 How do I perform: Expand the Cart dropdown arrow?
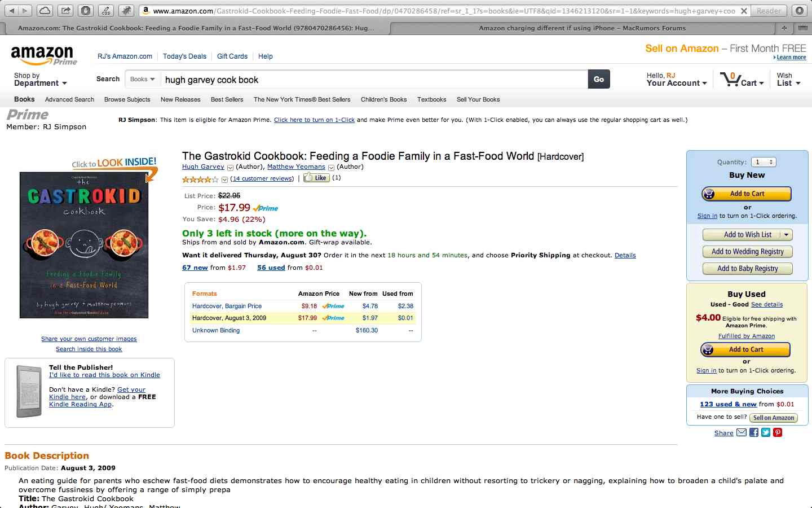pos(761,83)
